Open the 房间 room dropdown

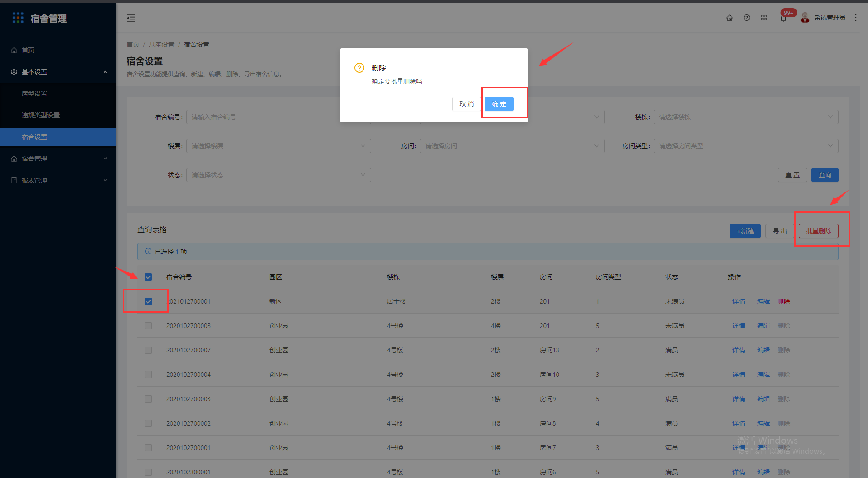click(x=512, y=146)
